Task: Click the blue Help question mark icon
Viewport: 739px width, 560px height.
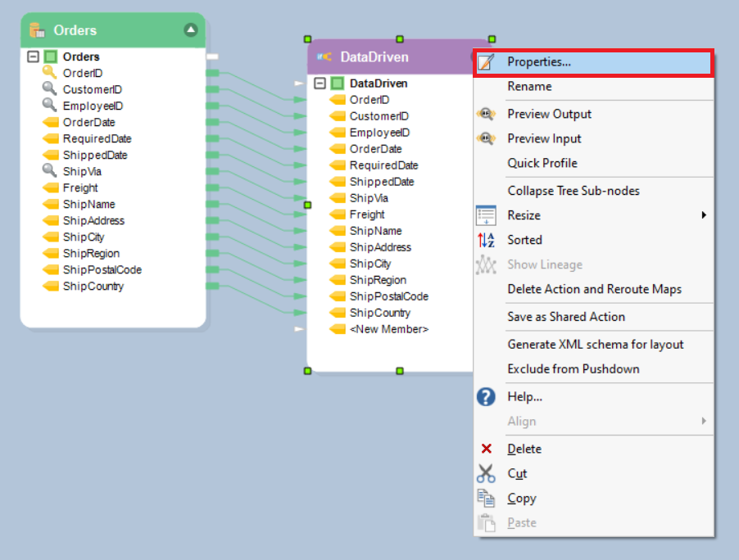Action: click(486, 397)
